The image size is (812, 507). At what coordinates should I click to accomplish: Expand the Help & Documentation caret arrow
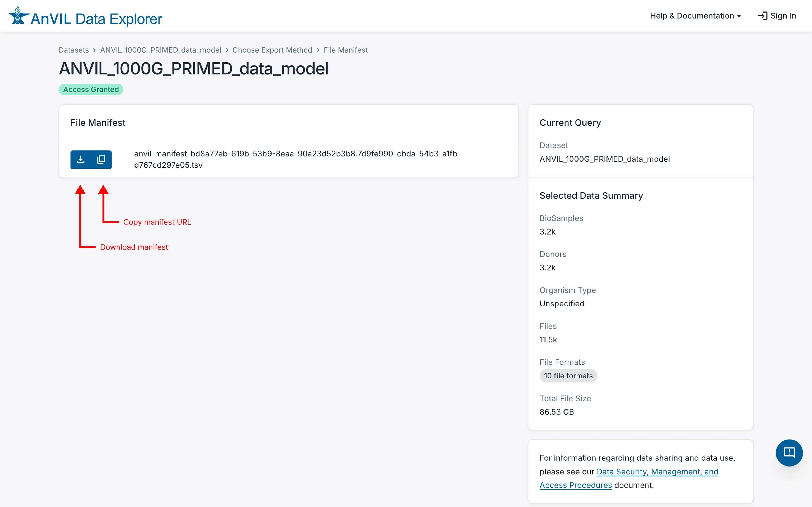tap(740, 16)
